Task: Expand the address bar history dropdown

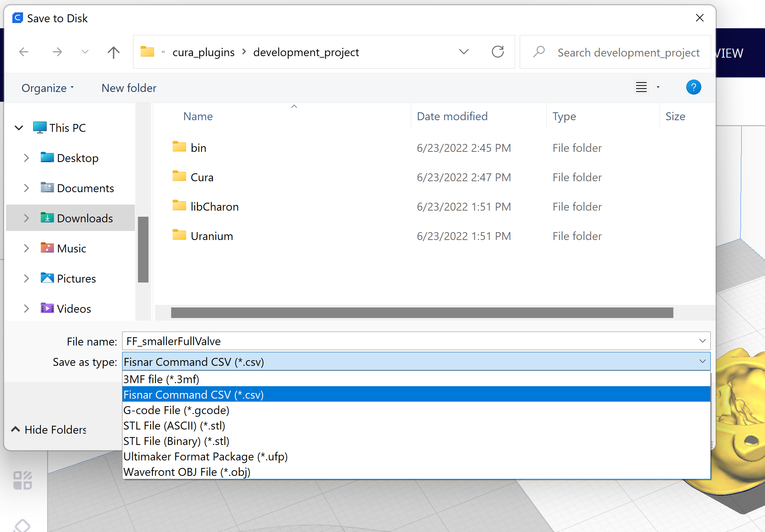Action: click(x=464, y=52)
